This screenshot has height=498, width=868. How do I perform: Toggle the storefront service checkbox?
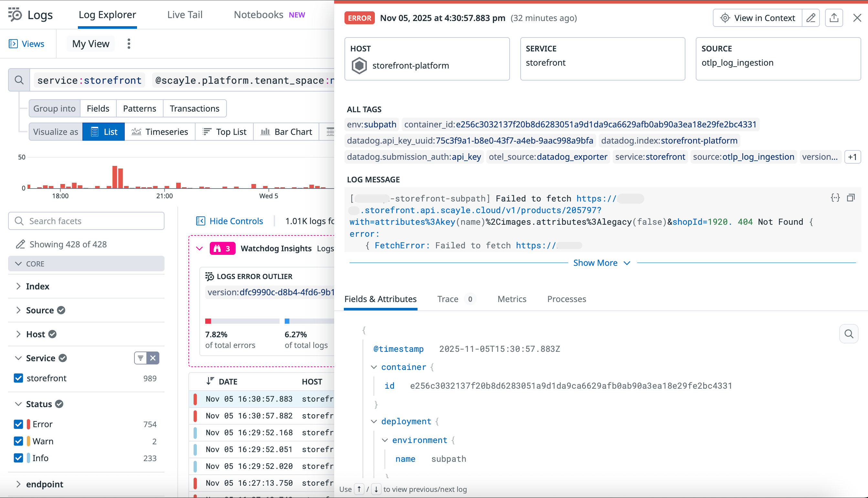[x=18, y=378]
